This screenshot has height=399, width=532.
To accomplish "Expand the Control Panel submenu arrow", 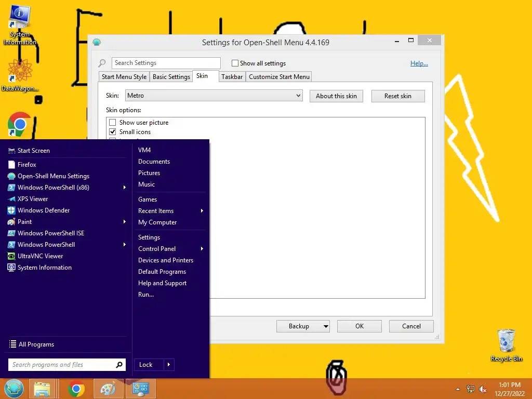I will (x=202, y=249).
